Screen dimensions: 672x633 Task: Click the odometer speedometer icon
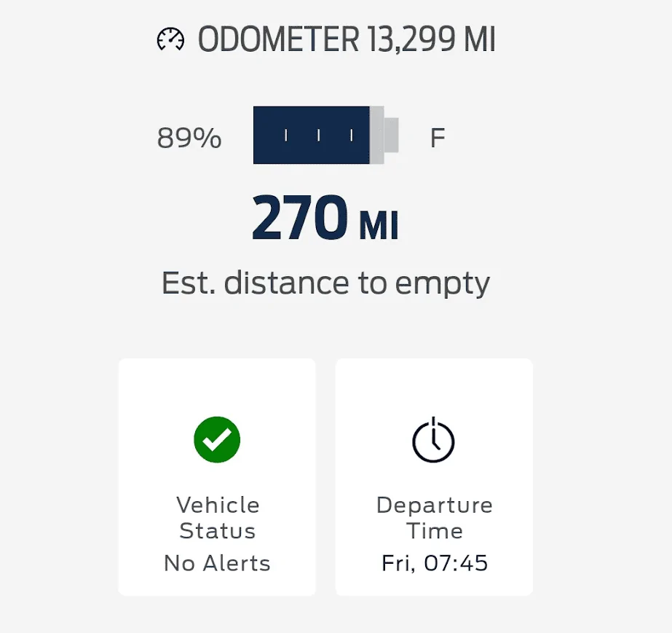[x=171, y=39]
